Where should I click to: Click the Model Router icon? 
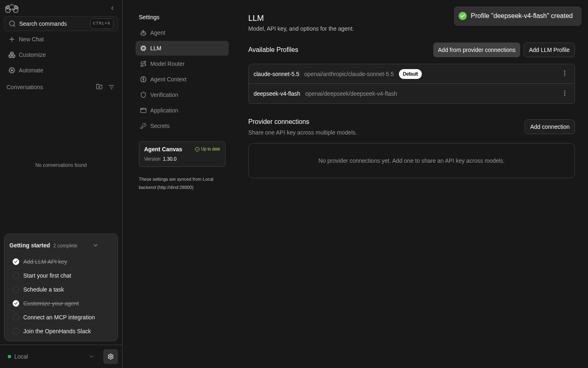point(143,64)
